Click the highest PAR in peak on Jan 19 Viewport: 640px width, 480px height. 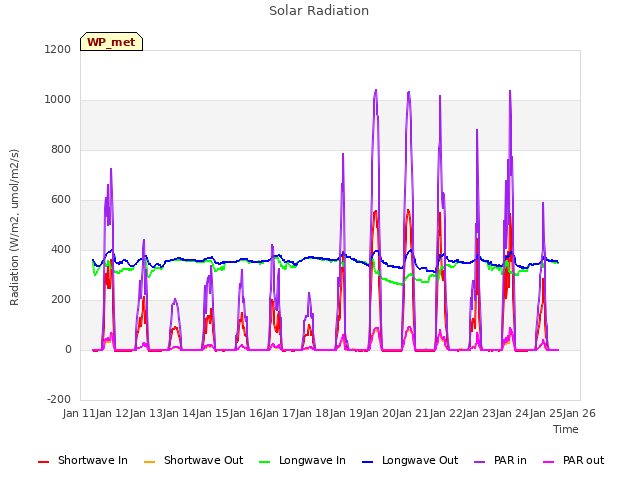[376, 90]
